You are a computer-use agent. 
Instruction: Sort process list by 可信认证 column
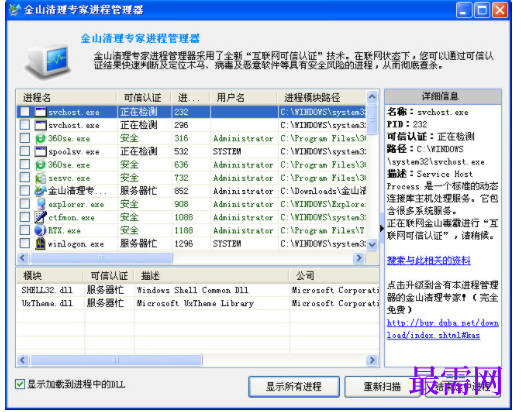pyautogui.click(x=144, y=98)
